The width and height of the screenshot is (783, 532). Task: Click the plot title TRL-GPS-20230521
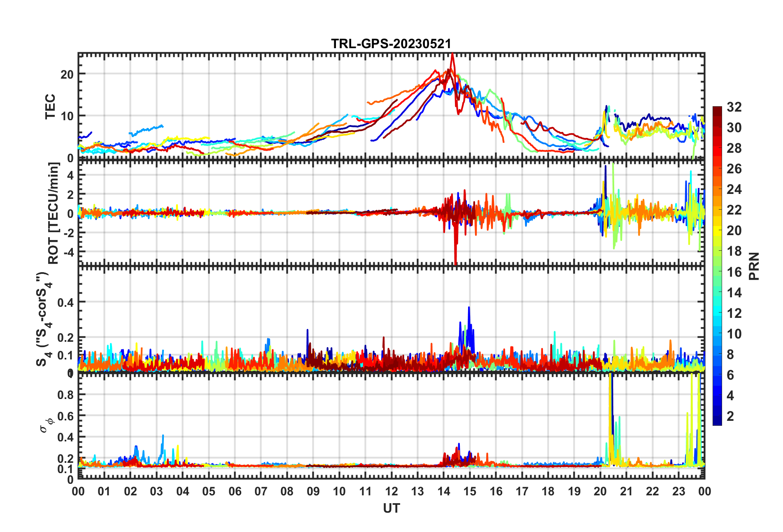(391, 44)
